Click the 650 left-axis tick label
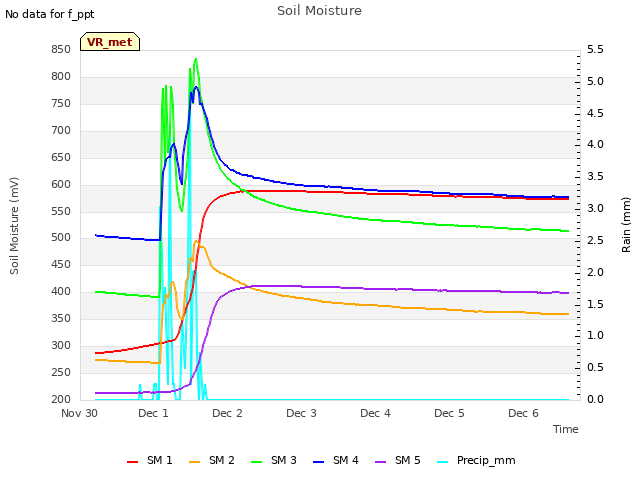 (x=61, y=158)
